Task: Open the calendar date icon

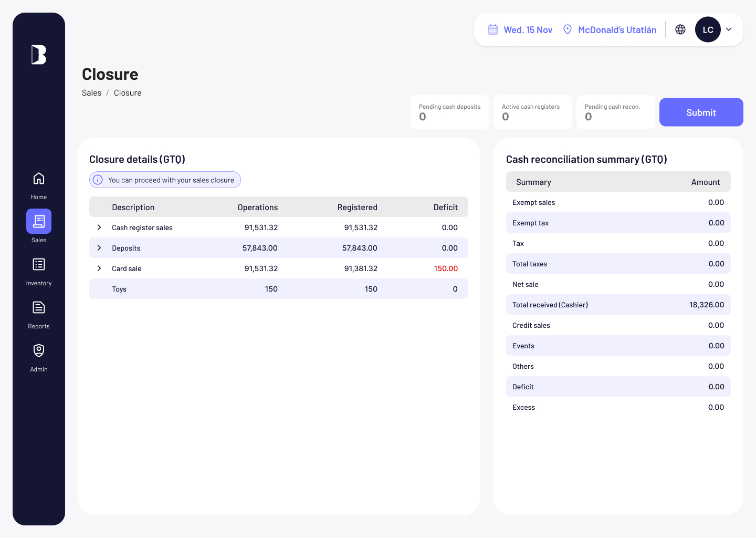Action: (x=493, y=29)
